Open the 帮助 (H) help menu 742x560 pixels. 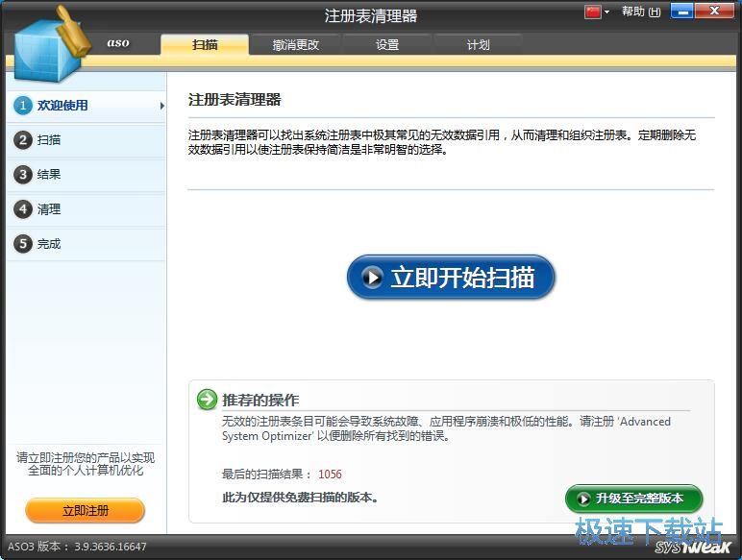click(x=641, y=12)
